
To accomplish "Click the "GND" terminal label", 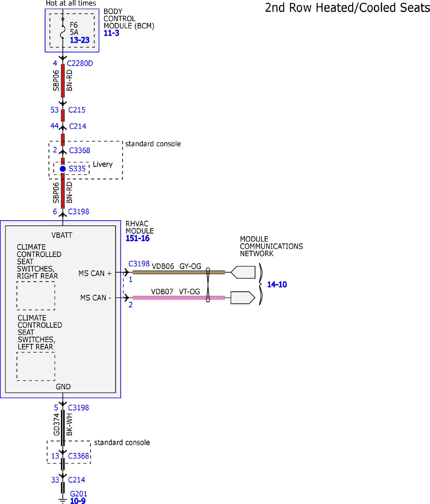I will click(x=63, y=387).
